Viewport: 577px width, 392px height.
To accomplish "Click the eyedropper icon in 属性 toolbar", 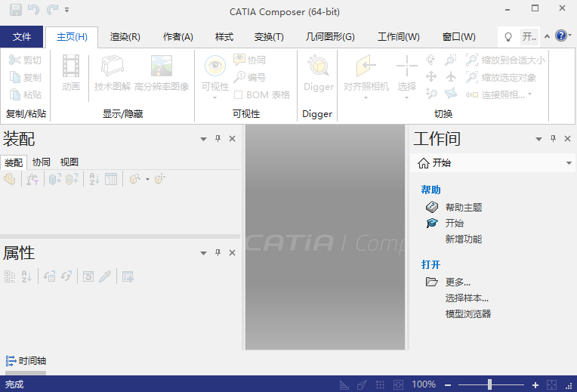I will [105, 276].
